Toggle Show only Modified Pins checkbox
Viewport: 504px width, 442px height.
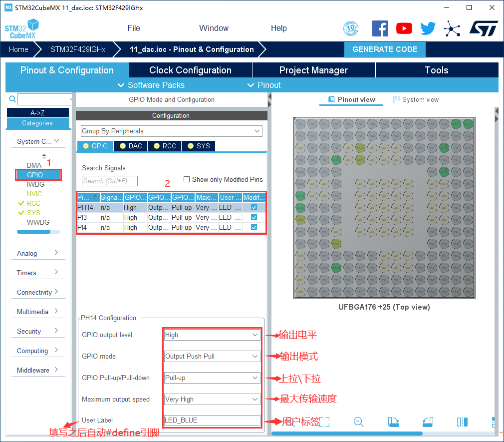pos(187,179)
